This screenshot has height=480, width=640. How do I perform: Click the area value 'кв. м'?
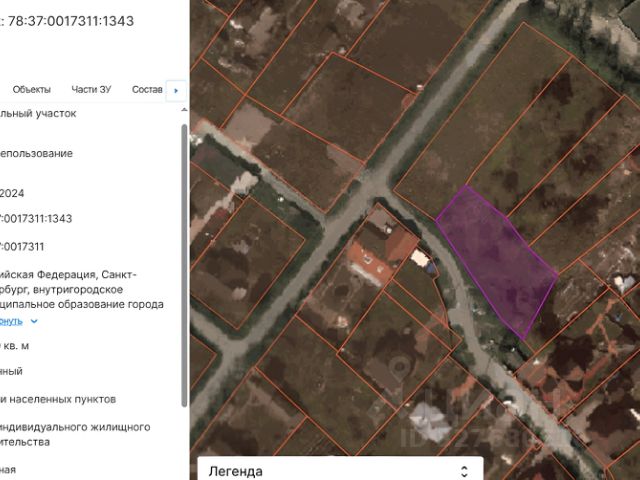[x=15, y=346]
